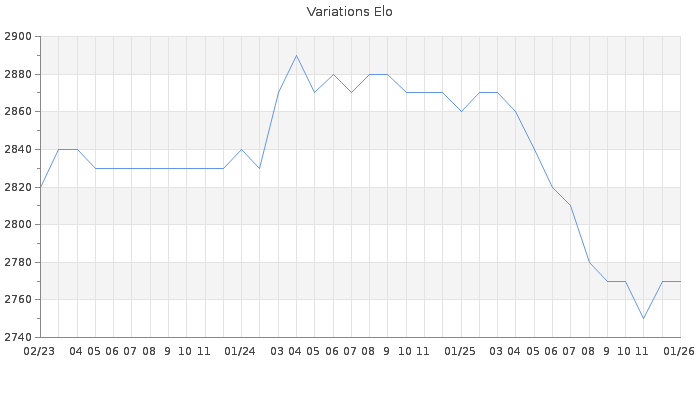Click the line's starting point above 02/23
The width and height of the screenshot is (700, 400).
41,187
